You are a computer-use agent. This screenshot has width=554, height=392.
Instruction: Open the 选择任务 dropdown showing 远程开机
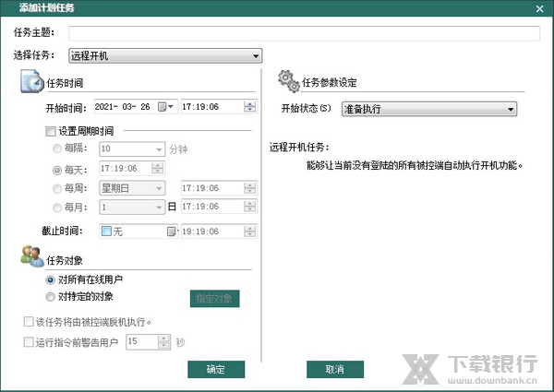[165, 55]
